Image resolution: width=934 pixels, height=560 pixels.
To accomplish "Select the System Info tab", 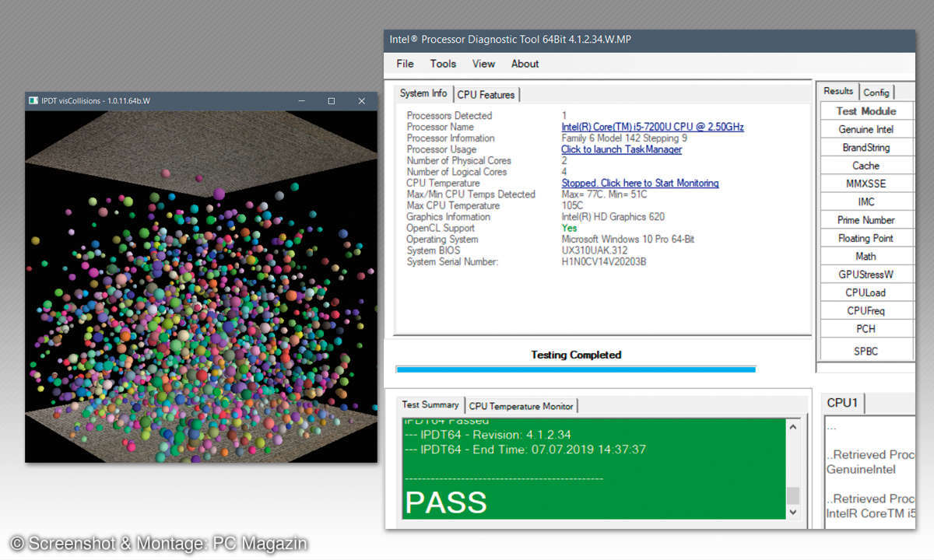I will 423,93.
